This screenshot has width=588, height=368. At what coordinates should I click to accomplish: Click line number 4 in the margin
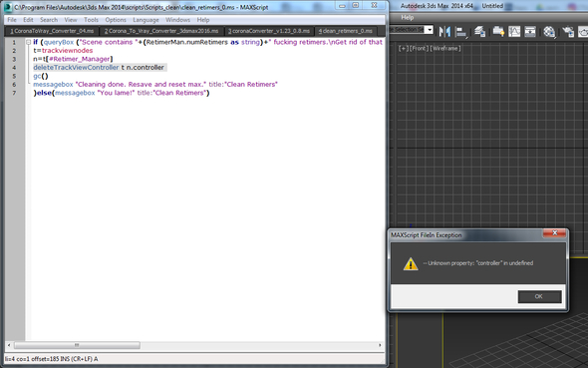coord(14,68)
